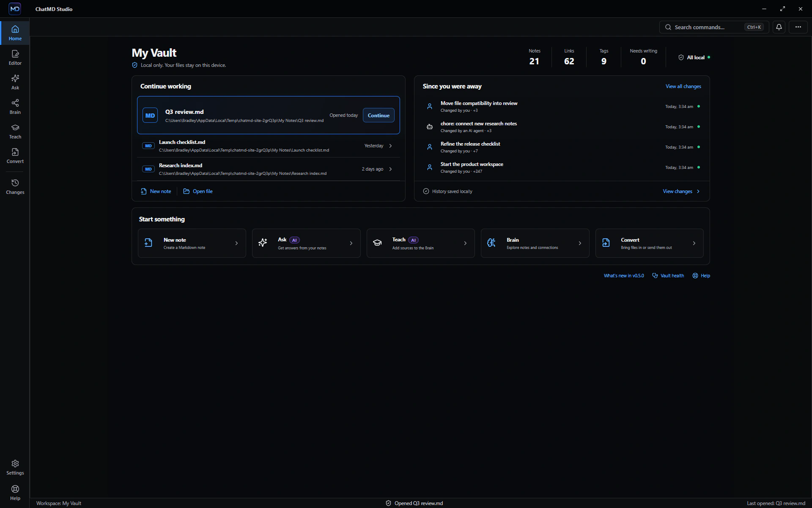Click the New note card icon
This screenshot has width=812, height=508.
click(148, 243)
